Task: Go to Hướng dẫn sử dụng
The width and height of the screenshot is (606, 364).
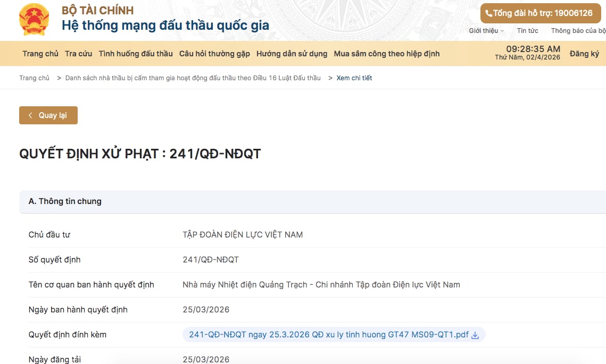Action: [292, 54]
